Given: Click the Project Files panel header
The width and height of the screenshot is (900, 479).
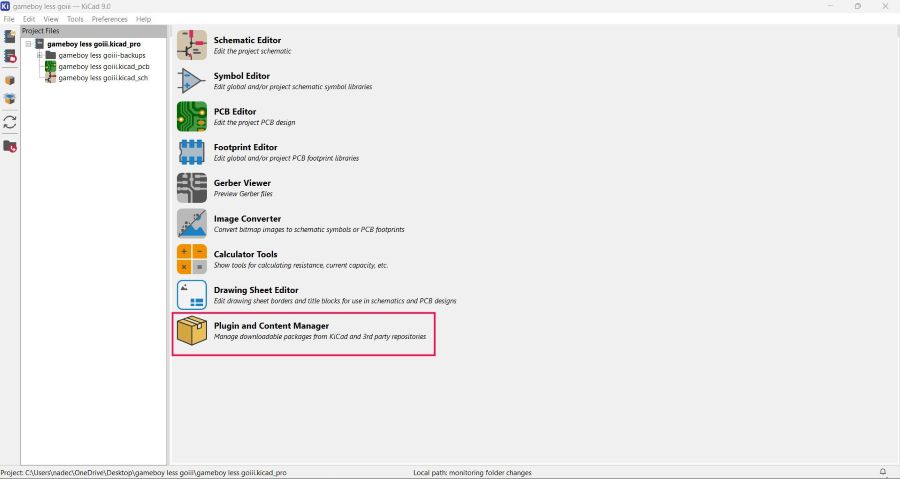Looking at the screenshot, I should click(x=94, y=31).
